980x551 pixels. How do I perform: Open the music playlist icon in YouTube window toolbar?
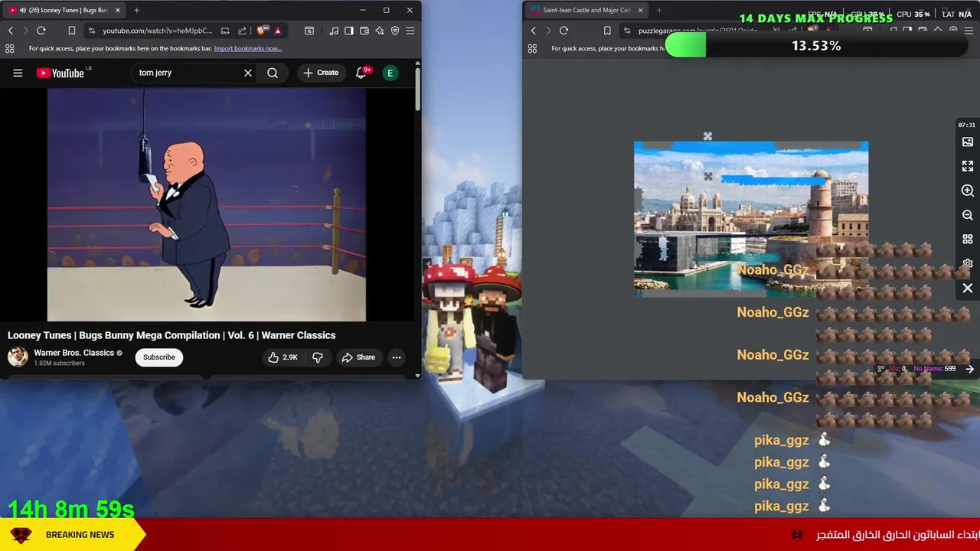pos(334,31)
